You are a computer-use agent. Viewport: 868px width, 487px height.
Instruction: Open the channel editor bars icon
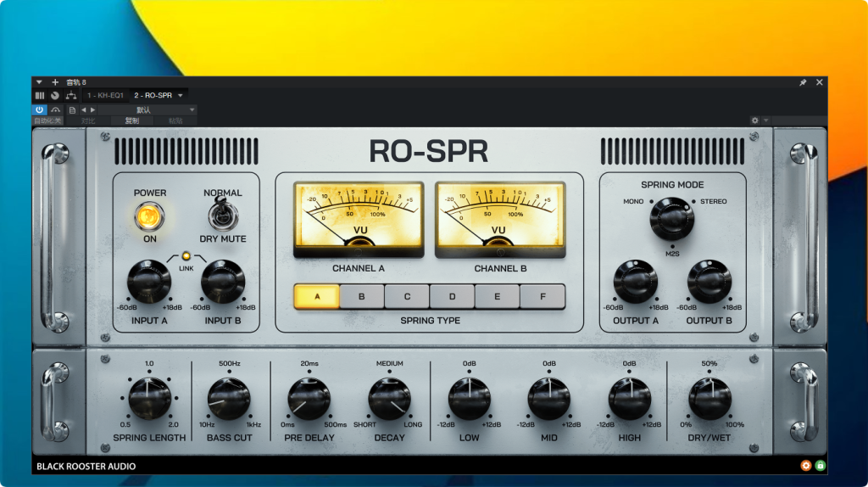click(x=39, y=95)
